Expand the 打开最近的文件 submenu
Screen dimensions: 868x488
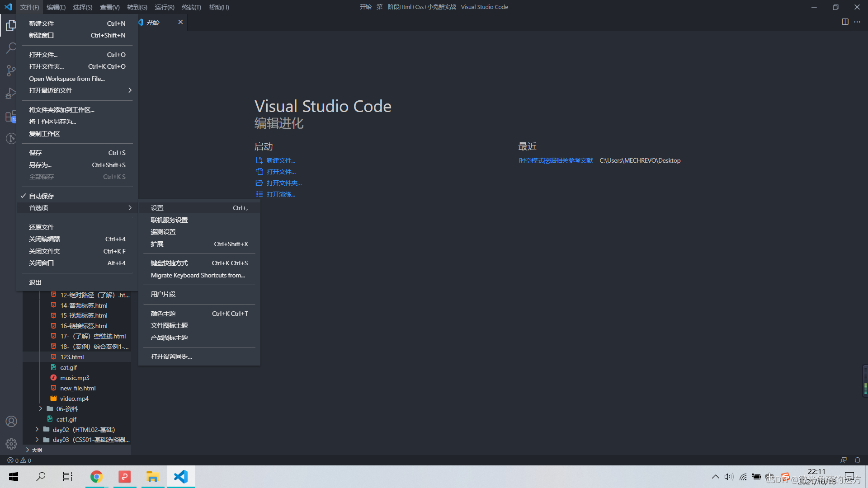pos(50,90)
